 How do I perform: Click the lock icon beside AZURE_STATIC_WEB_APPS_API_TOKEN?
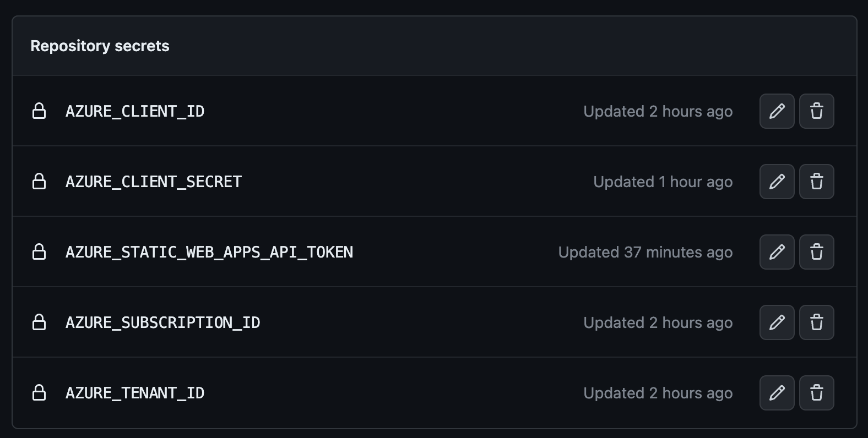pyautogui.click(x=39, y=252)
